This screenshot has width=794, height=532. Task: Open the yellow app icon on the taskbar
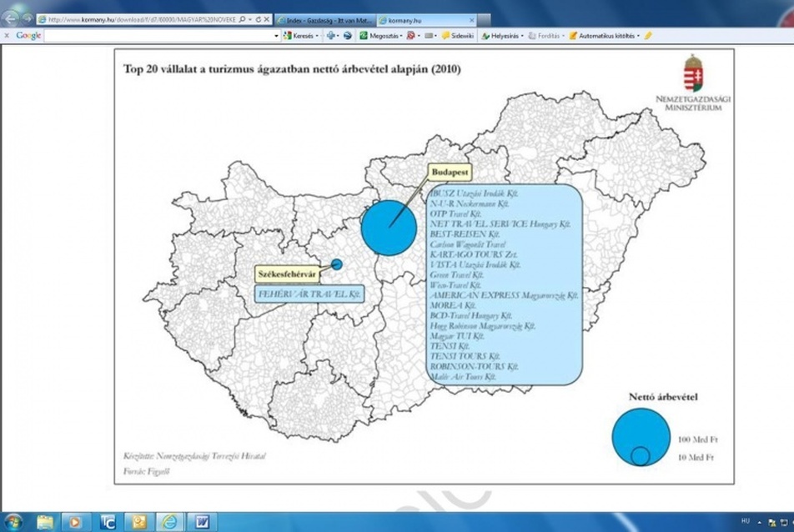tap(138, 522)
